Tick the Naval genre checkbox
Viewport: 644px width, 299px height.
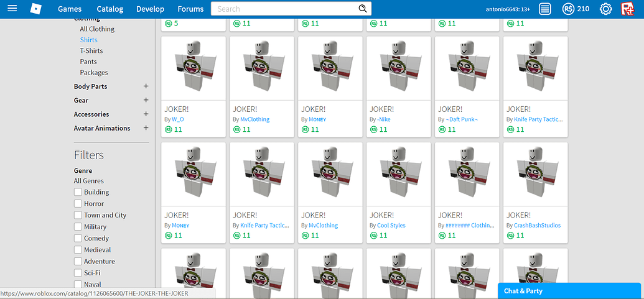[x=78, y=284]
